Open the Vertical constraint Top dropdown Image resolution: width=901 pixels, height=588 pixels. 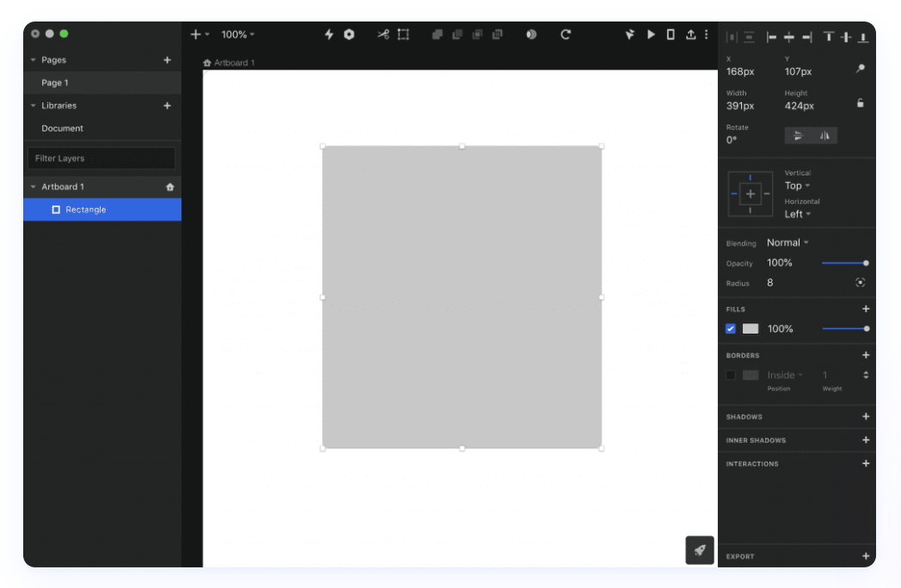[798, 186]
